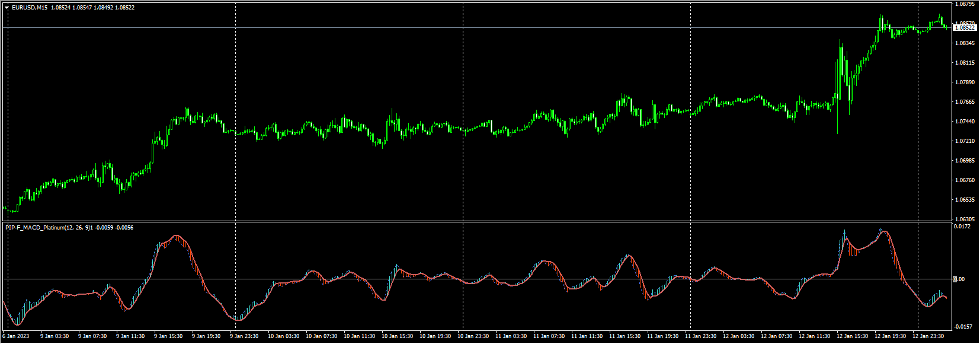Viewport: 980px width, 344px height.
Task: Click the 1.06760 price scale label
Action: coord(965,180)
